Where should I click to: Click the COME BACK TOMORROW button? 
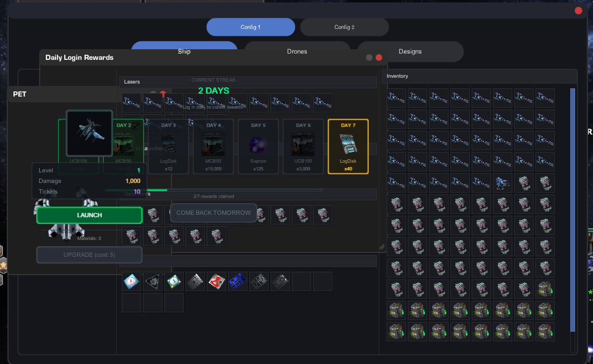[214, 213]
